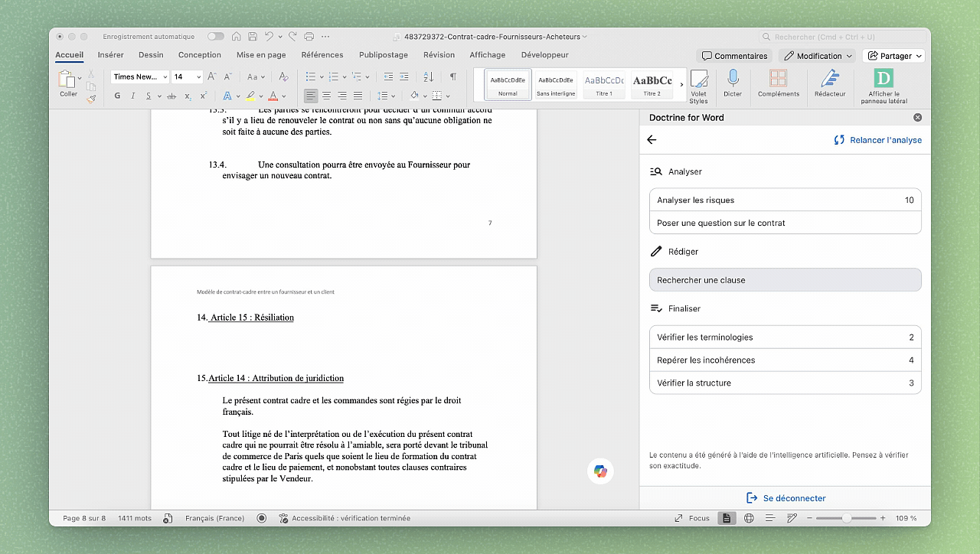Open the Modification mode dropdown

pos(816,55)
